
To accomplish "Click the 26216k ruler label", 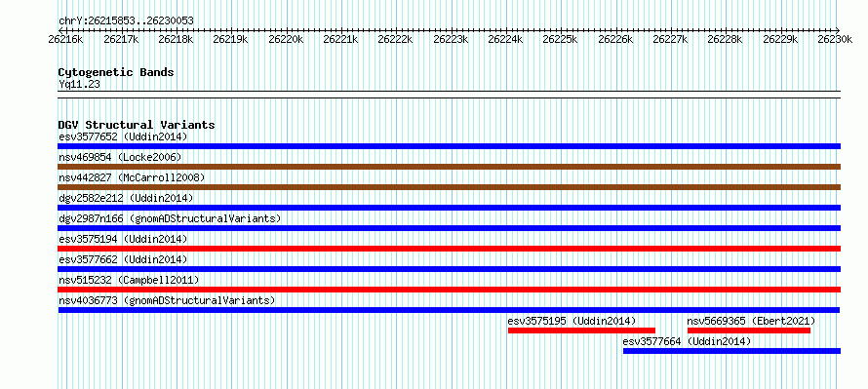I will click(65, 39).
